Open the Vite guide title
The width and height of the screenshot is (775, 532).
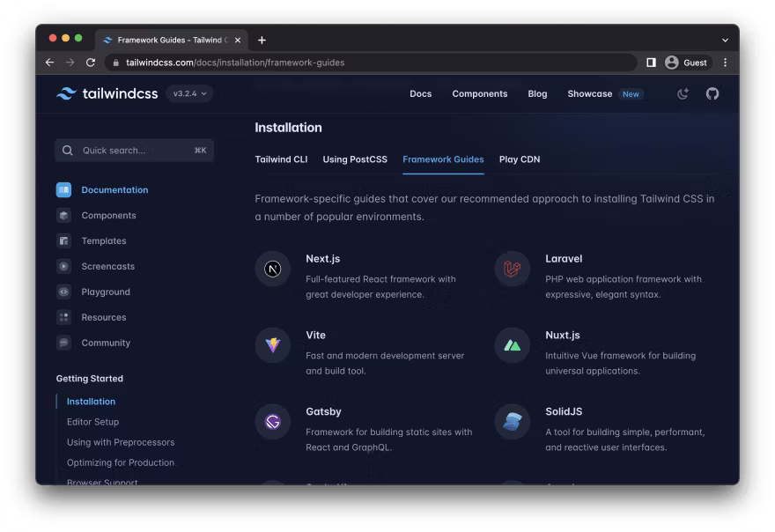click(x=315, y=335)
